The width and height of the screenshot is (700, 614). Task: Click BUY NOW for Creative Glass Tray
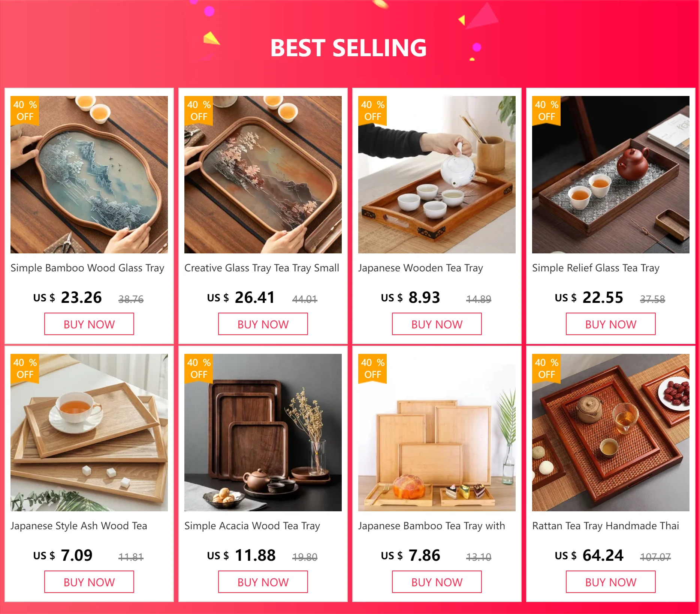(x=263, y=324)
